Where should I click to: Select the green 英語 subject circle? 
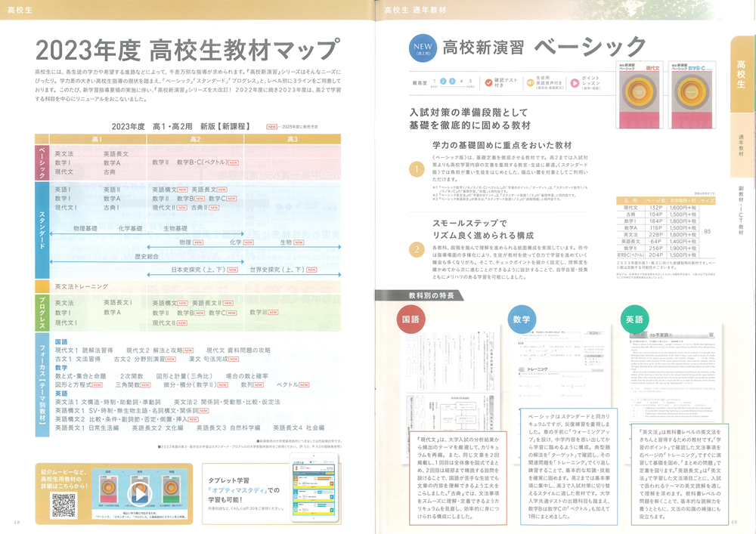point(634,319)
